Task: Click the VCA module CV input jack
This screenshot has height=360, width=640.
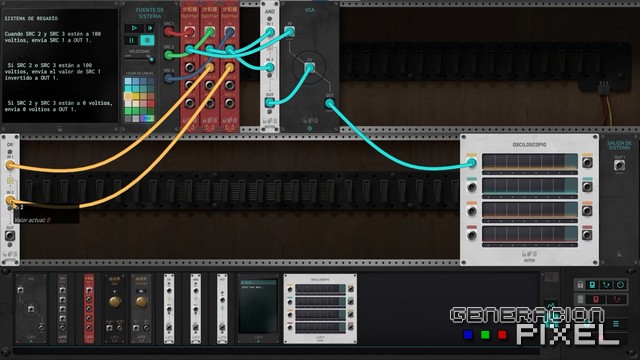Action: (309, 67)
